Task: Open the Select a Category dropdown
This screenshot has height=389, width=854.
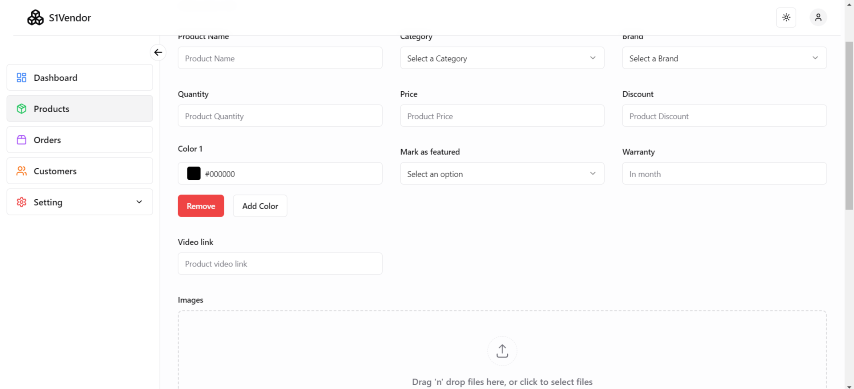Action: coord(502,58)
